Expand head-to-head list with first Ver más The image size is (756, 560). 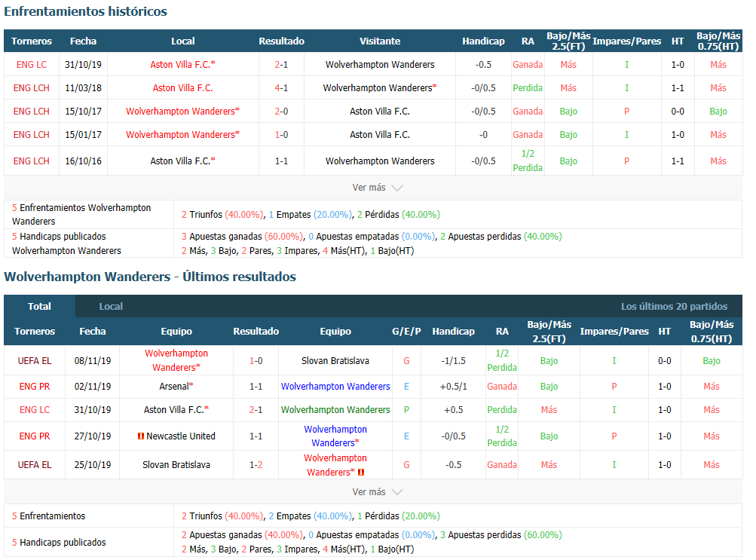tap(377, 188)
